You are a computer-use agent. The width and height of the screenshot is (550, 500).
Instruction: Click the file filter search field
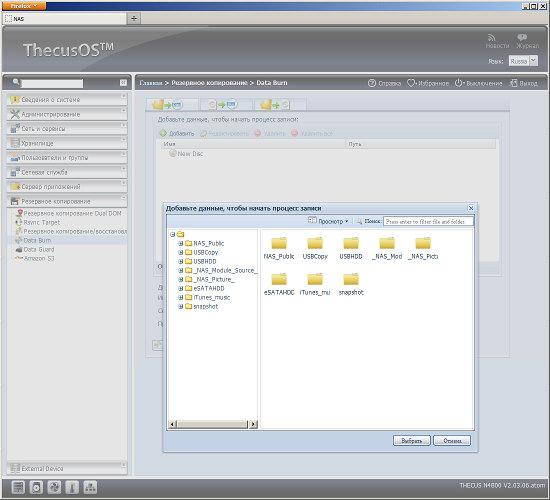click(x=428, y=221)
